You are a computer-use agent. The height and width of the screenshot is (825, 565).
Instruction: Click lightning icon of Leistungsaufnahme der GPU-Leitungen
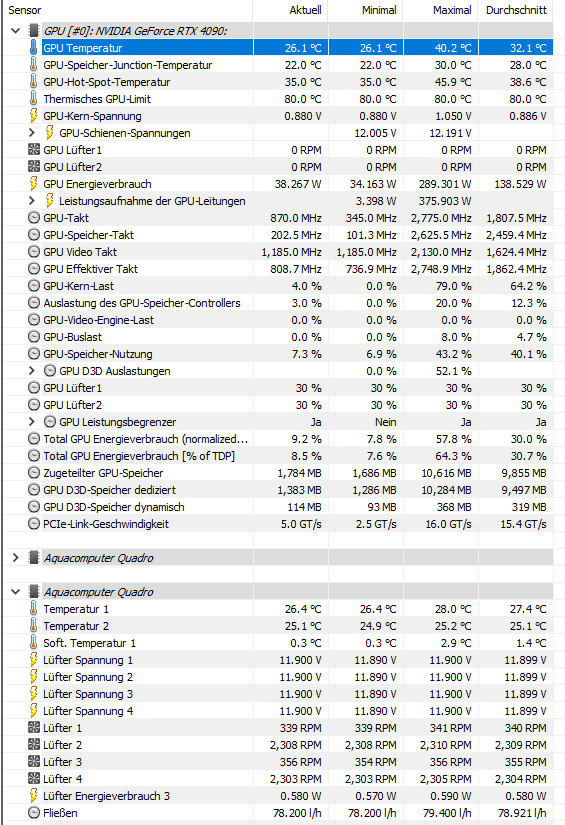[x=49, y=200]
